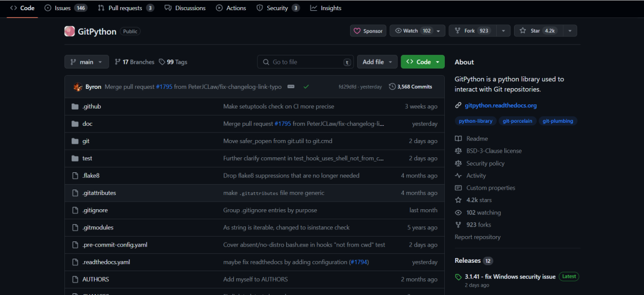Click the .gitignore file icon
The image size is (644, 295).
75,210
